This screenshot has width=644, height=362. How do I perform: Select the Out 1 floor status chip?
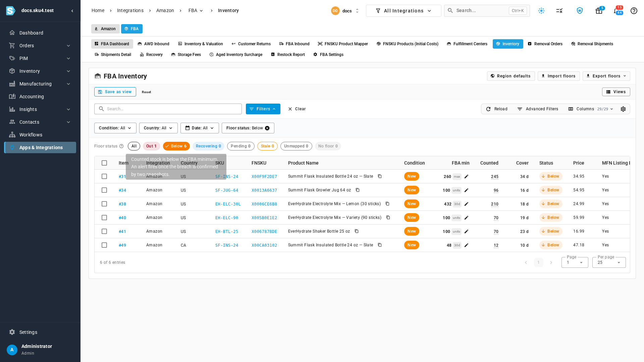pos(151,146)
